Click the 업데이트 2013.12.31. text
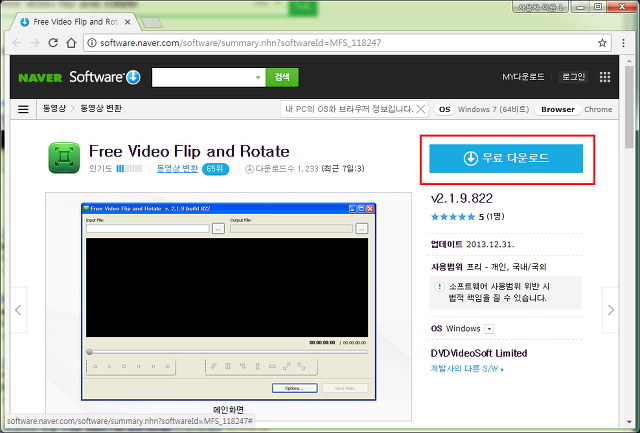 pyautogui.click(x=472, y=244)
